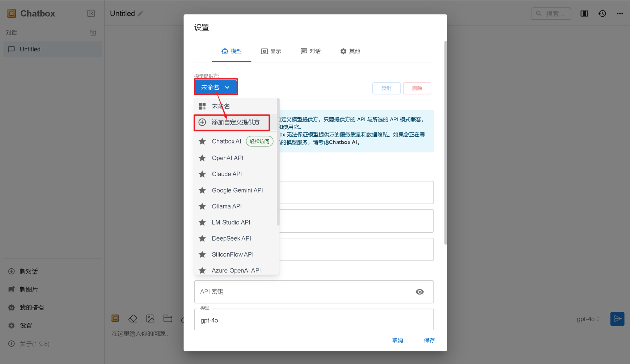Switch to the 显示 settings tab
The width and height of the screenshot is (630, 364).
(271, 51)
